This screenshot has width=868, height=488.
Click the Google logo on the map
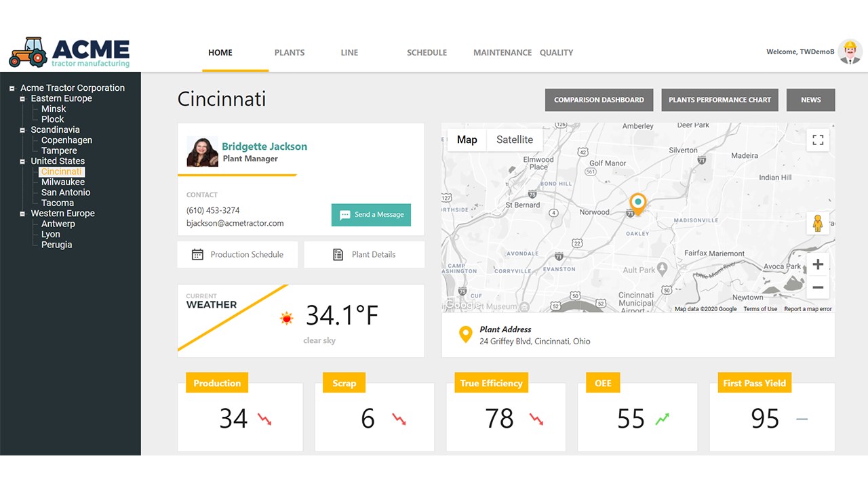tap(462, 305)
